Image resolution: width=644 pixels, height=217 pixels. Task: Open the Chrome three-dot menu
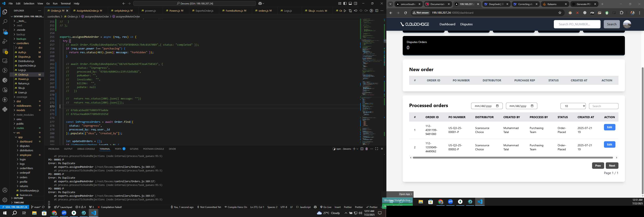pos(640,13)
